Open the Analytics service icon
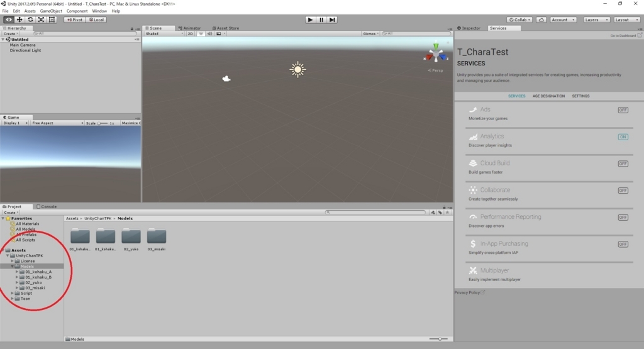Viewport: 644px width, 349px height. click(473, 136)
